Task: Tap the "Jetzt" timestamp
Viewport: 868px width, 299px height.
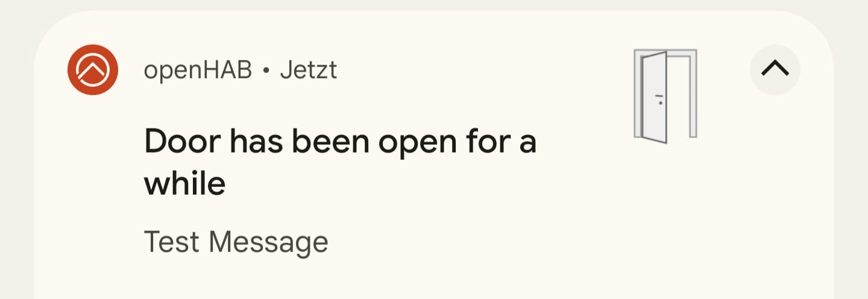Action: [308, 71]
